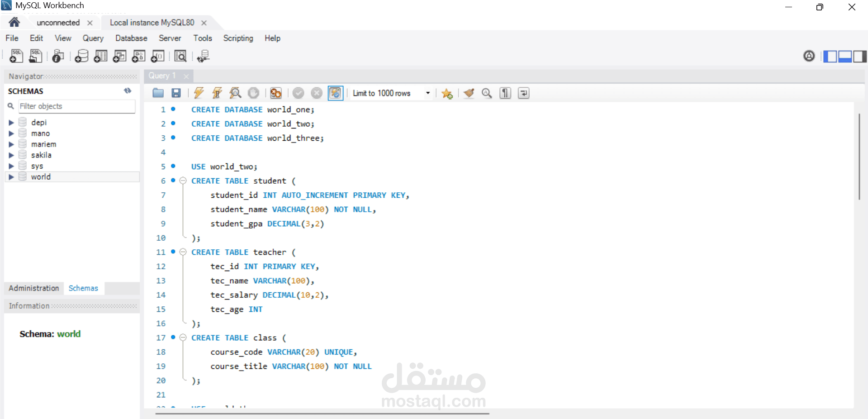
Task: Open the Scripting menu
Action: [238, 38]
